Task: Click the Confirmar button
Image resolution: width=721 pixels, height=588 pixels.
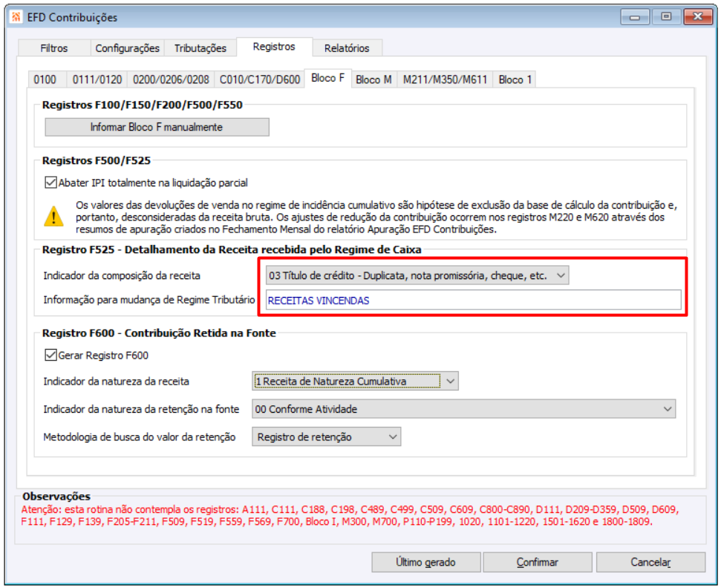Action: [x=537, y=562]
